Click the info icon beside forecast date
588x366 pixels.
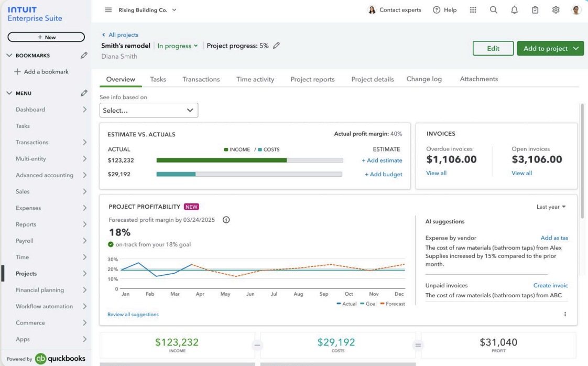226,220
